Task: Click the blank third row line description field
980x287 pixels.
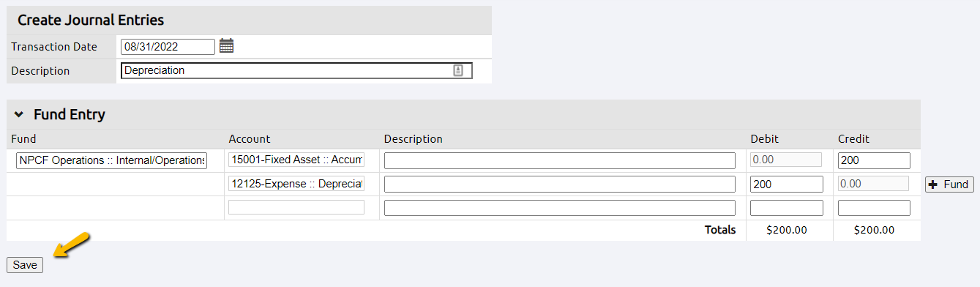Action: point(560,208)
